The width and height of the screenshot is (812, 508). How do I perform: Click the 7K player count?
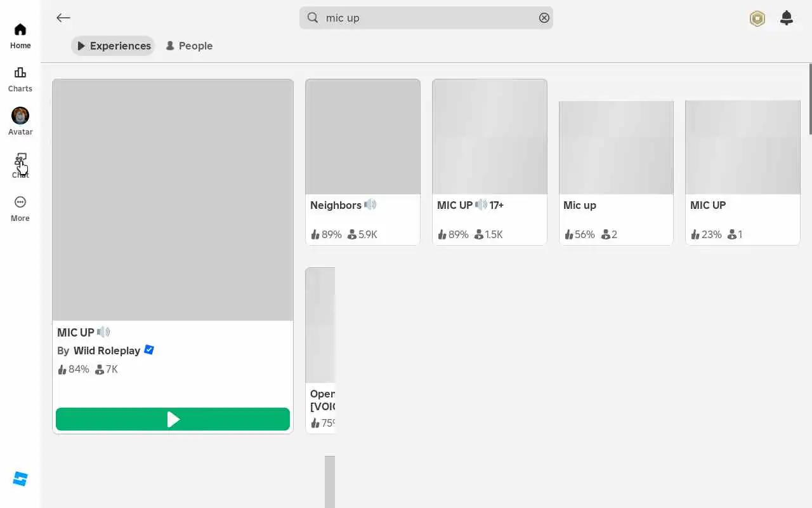click(107, 369)
